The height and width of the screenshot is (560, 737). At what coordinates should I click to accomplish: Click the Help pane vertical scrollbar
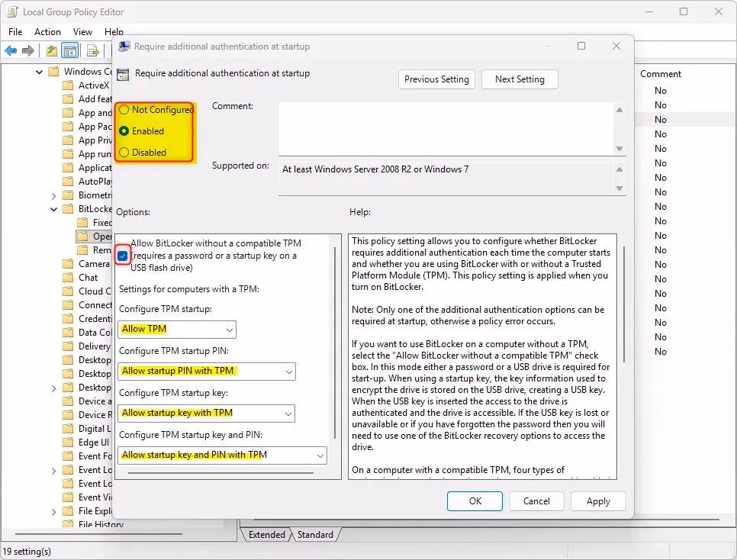point(624,304)
